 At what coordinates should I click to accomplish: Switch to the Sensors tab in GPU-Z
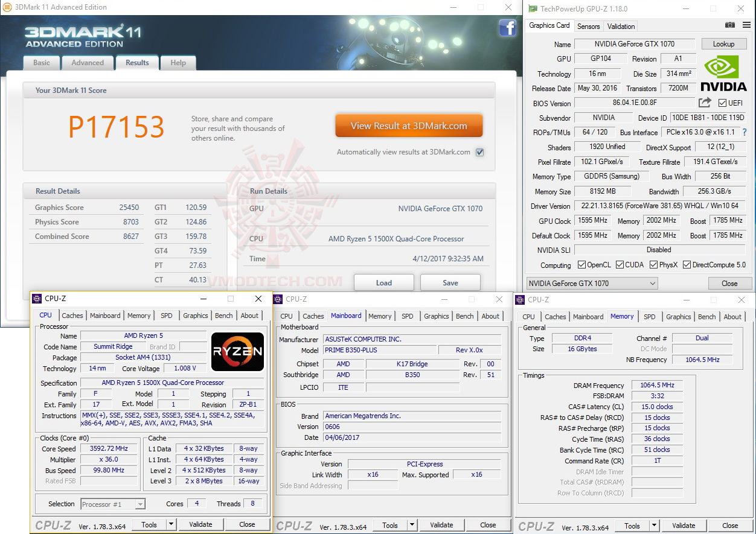click(588, 26)
